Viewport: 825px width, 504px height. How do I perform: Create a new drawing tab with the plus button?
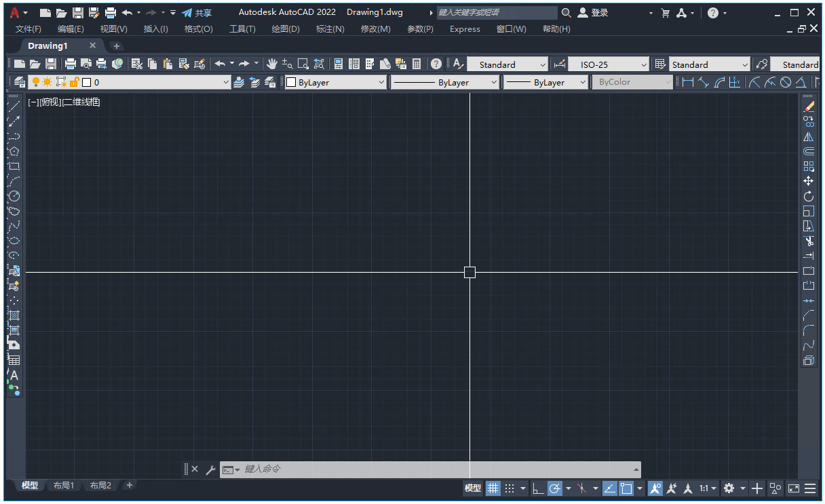[116, 45]
